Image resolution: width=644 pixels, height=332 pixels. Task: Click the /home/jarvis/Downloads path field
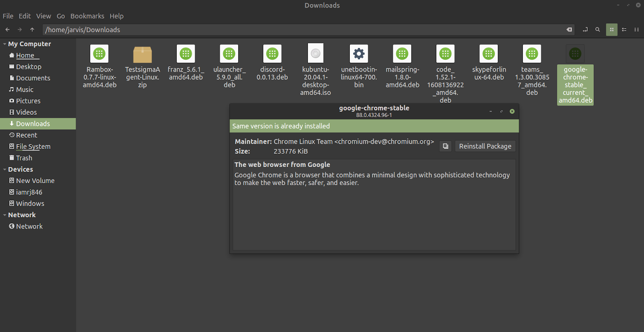click(282, 30)
